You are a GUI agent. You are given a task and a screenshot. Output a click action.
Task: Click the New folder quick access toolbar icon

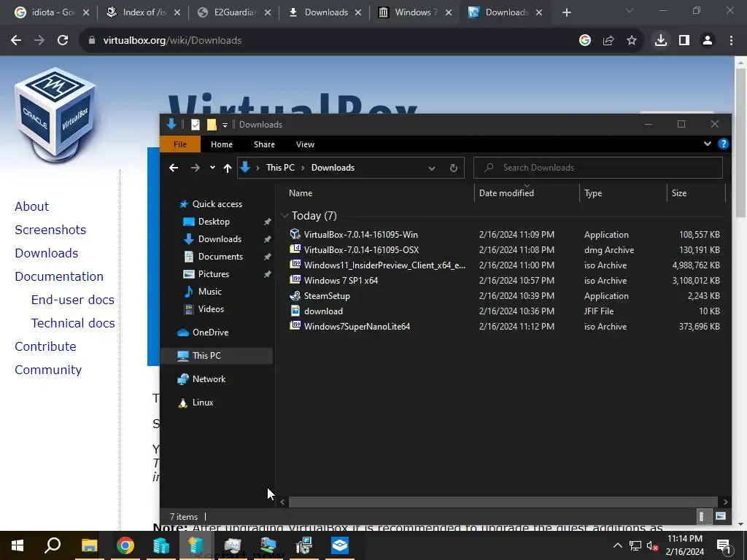point(212,125)
